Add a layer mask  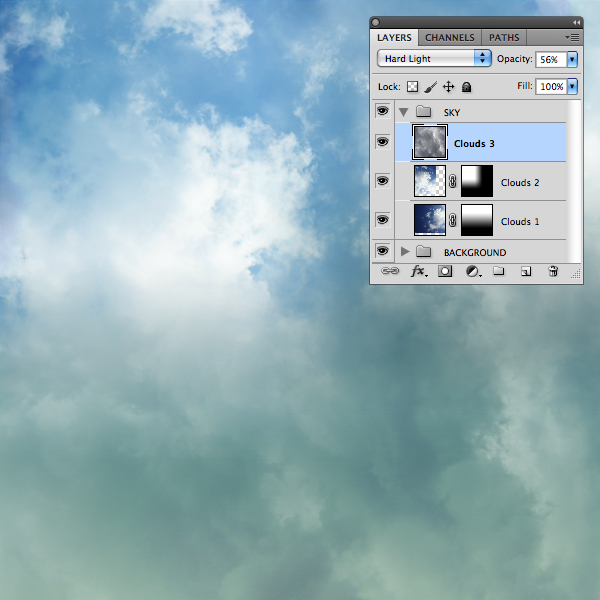coord(445,271)
